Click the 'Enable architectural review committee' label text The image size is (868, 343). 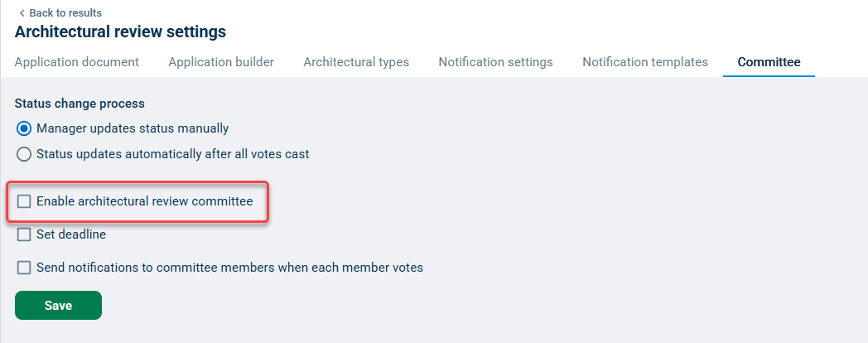tap(144, 201)
